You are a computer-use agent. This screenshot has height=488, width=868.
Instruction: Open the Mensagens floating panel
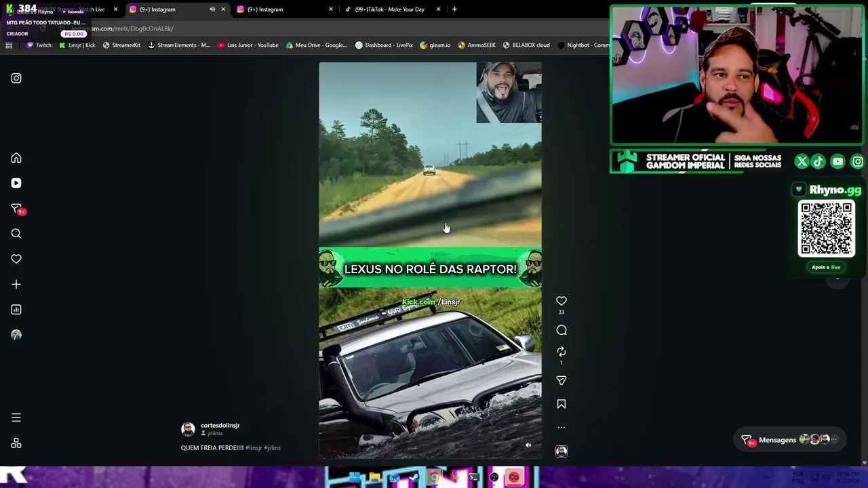pos(790,440)
